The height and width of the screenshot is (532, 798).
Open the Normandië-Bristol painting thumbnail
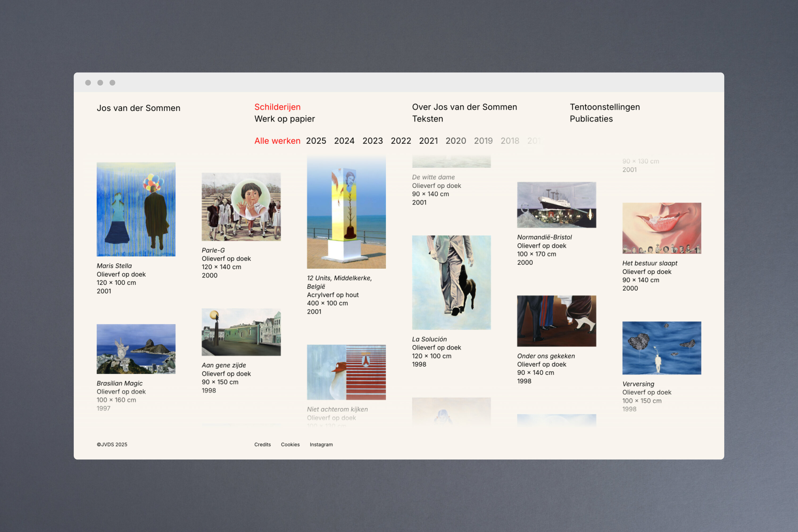pos(556,205)
